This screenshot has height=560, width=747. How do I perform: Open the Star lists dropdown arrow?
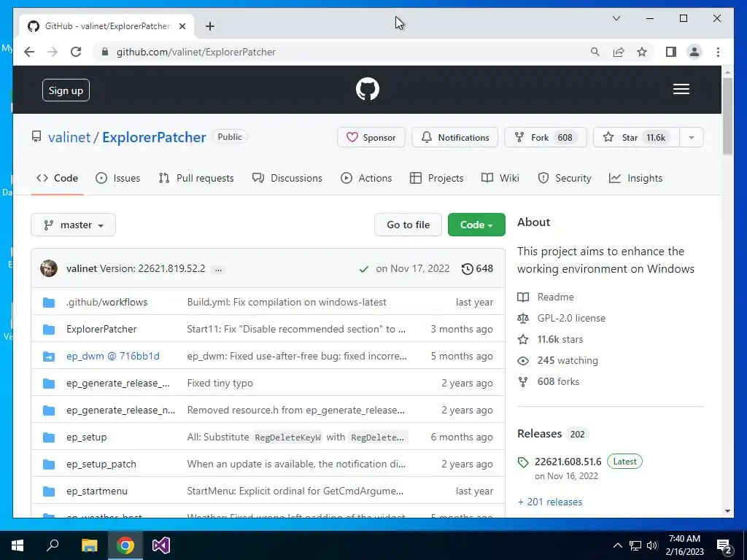692,138
